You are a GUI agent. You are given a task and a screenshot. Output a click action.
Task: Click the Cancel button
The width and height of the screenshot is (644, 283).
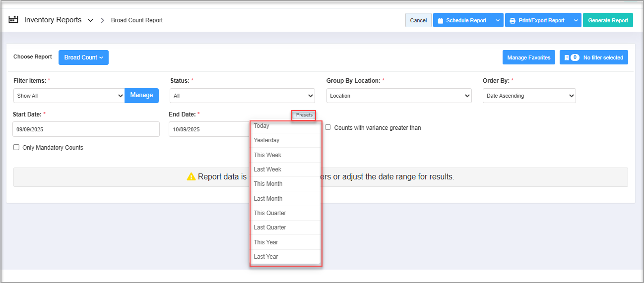[x=418, y=20]
